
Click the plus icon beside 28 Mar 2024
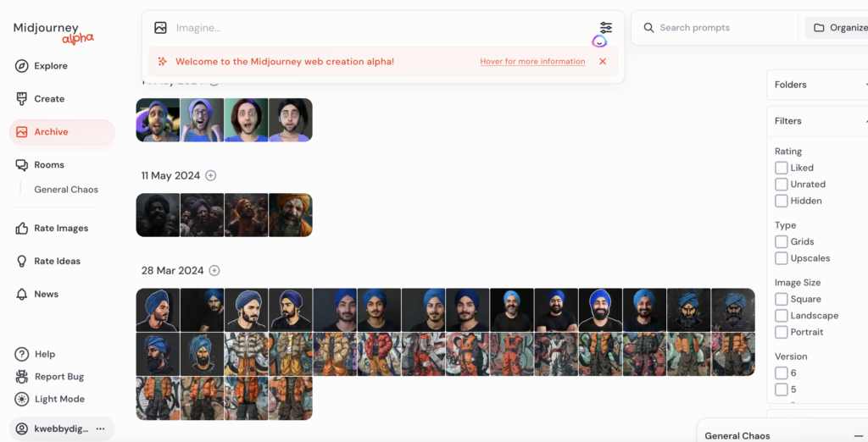click(214, 270)
